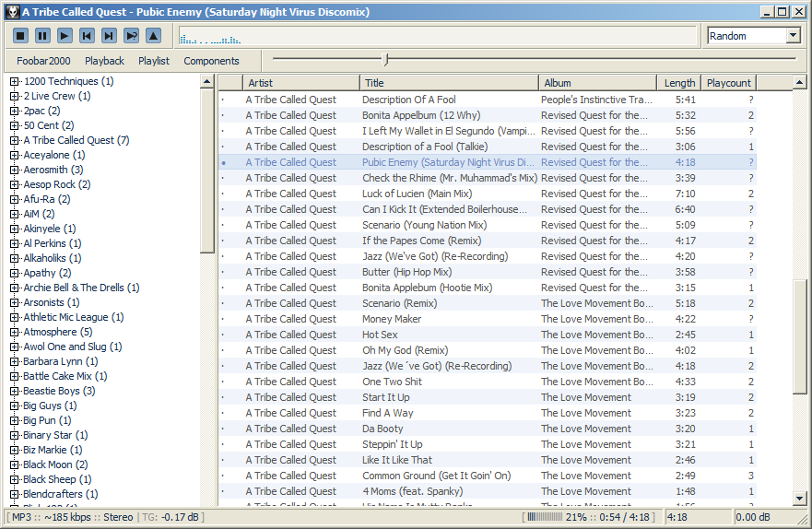812x529 pixels.
Task: Sort tracks by Album column header
Action: (597, 83)
